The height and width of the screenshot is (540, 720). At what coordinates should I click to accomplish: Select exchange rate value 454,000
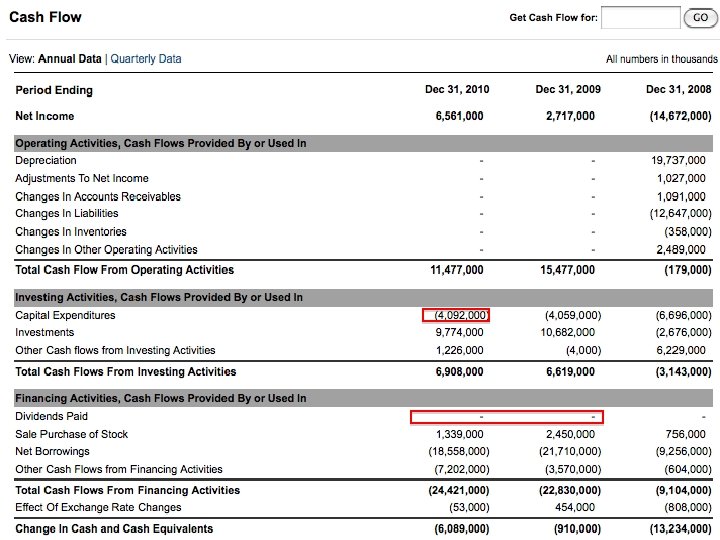pyautogui.click(x=575, y=507)
